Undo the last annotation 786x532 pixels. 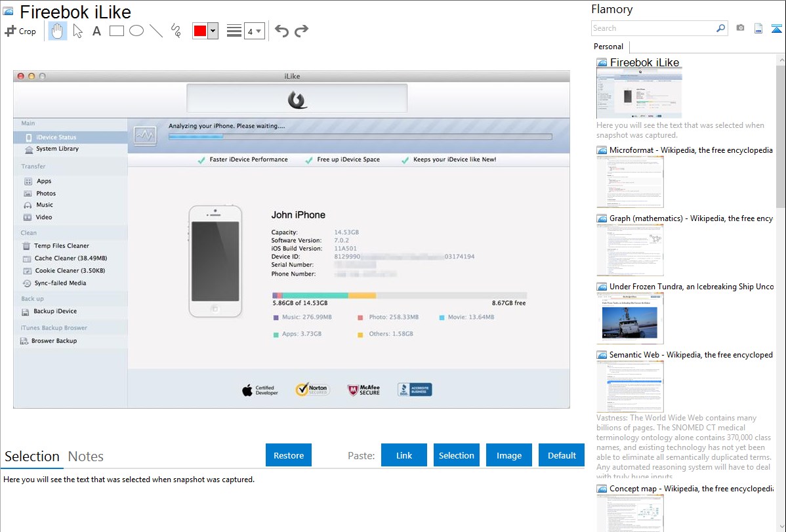point(281,31)
